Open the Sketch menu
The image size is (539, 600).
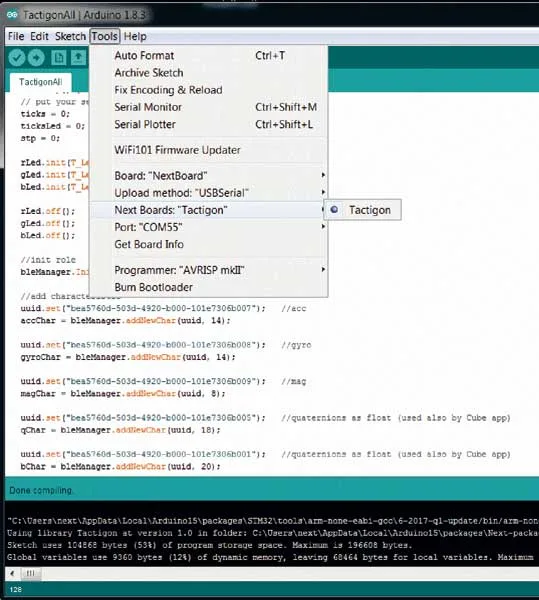pyautogui.click(x=70, y=36)
